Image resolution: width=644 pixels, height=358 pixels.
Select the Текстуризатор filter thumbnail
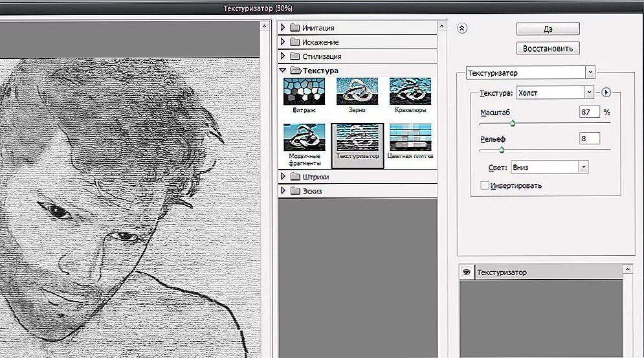[357, 146]
